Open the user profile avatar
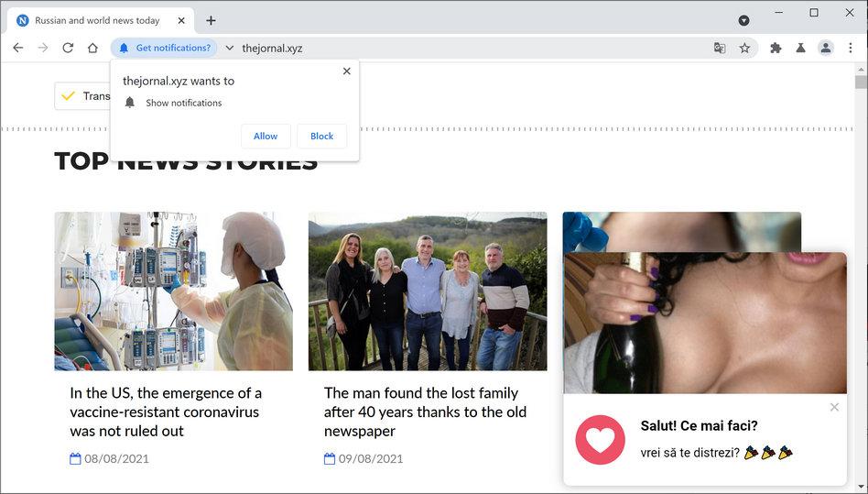The width and height of the screenshot is (868, 494). pyautogui.click(x=825, y=49)
